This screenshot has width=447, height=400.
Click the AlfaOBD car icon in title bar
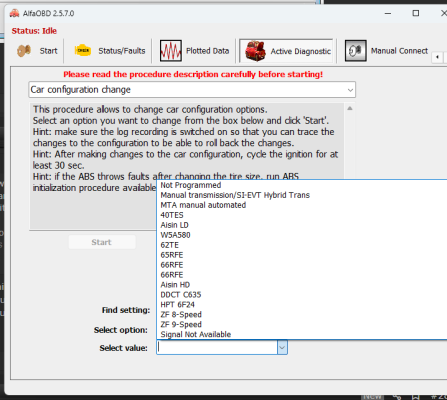click(14, 13)
